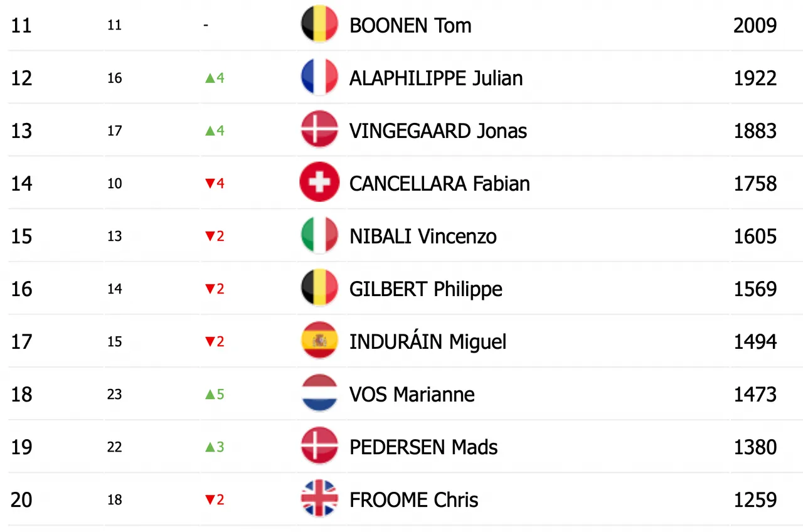The height and width of the screenshot is (532, 803).
Task: Open FROOME Chris rider profile
Action: click(x=414, y=500)
